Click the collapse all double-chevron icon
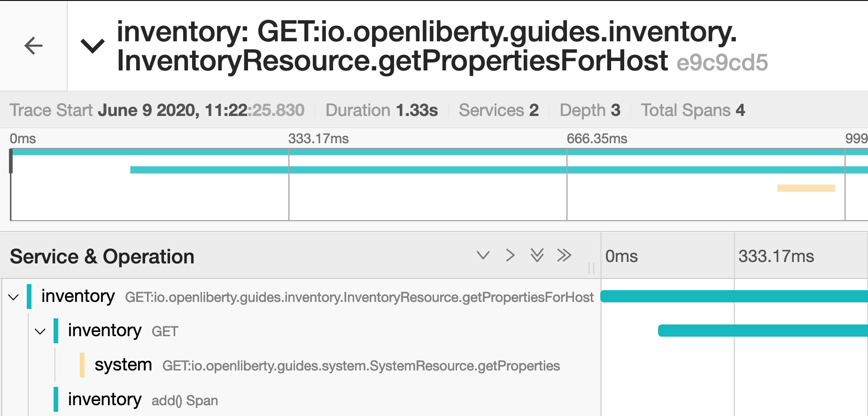 click(x=564, y=255)
